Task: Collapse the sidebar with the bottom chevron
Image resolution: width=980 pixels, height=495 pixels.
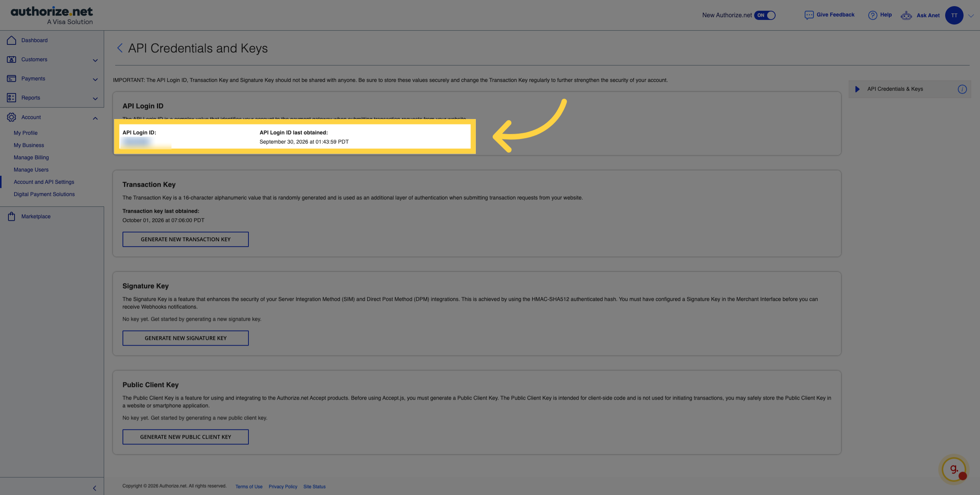Action: (x=95, y=488)
